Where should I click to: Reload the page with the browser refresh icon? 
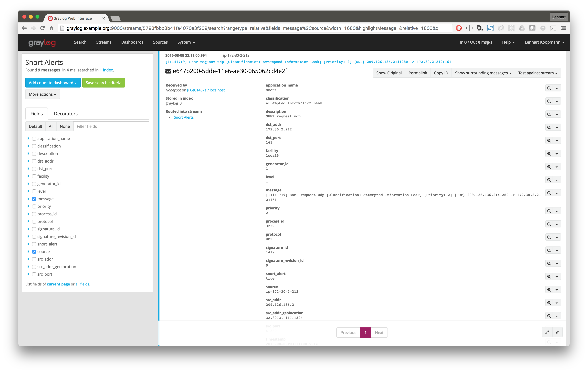point(42,28)
